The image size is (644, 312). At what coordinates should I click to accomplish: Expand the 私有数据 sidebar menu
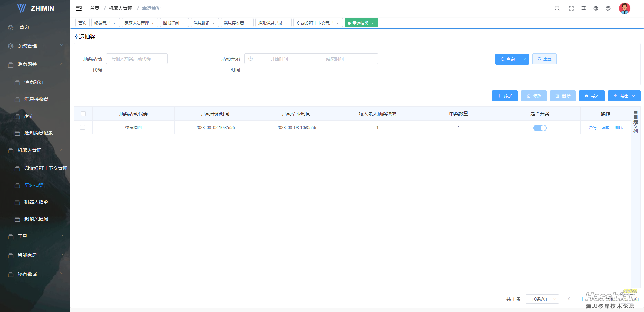tap(62, 274)
